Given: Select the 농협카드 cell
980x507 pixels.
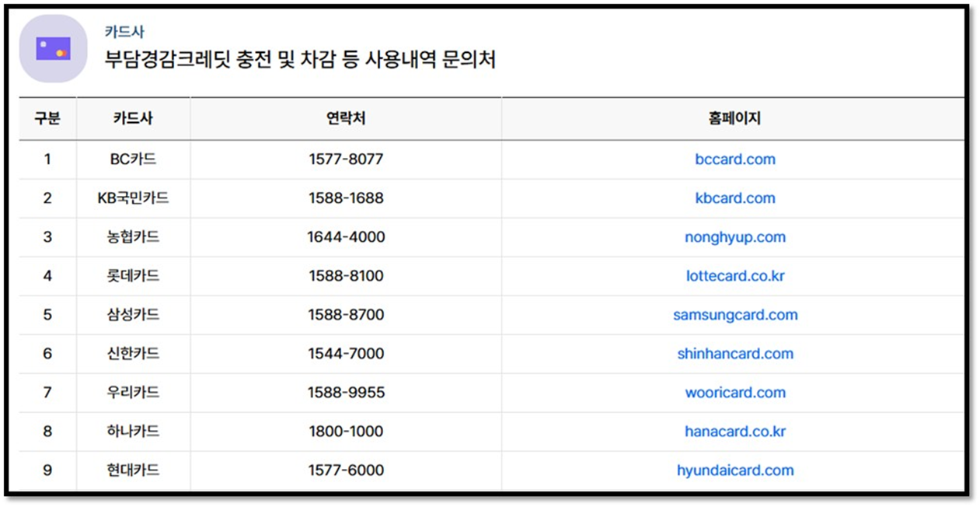Looking at the screenshot, I should click(133, 237).
